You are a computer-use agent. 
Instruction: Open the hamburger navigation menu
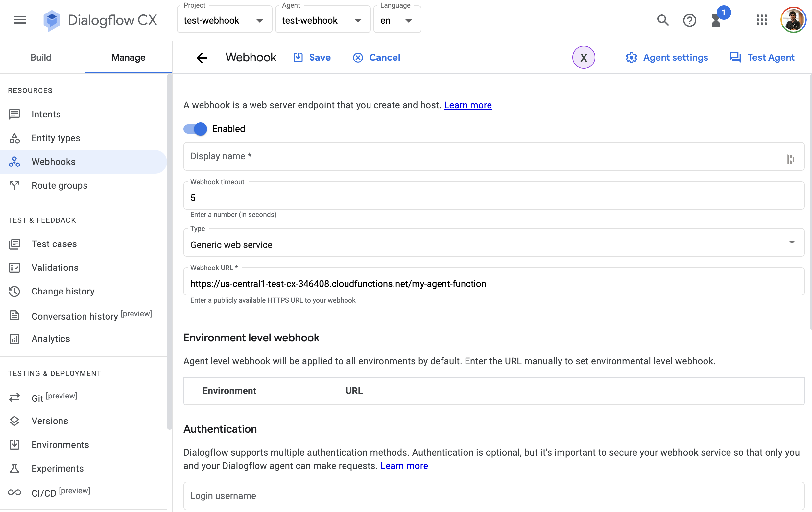tap(20, 20)
